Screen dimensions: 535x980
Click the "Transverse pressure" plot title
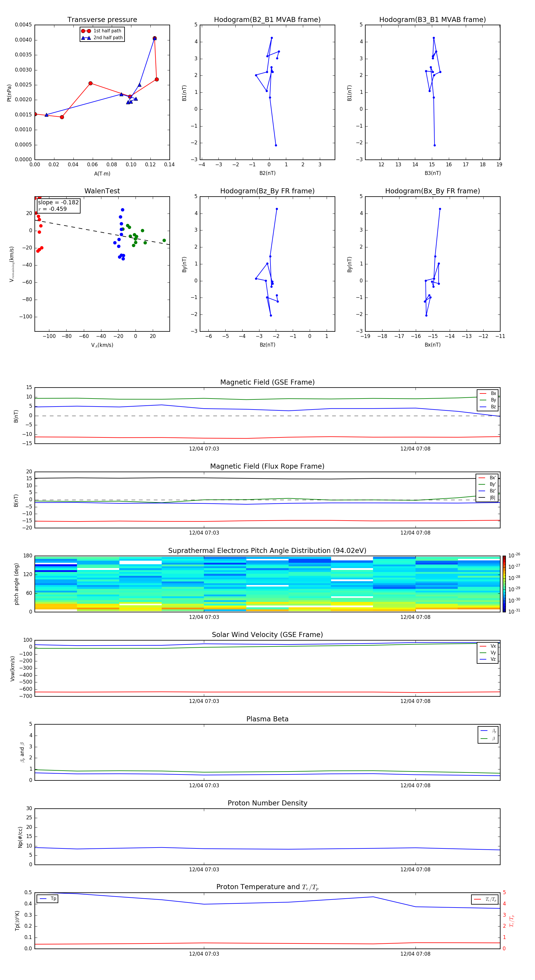pos(102,20)
